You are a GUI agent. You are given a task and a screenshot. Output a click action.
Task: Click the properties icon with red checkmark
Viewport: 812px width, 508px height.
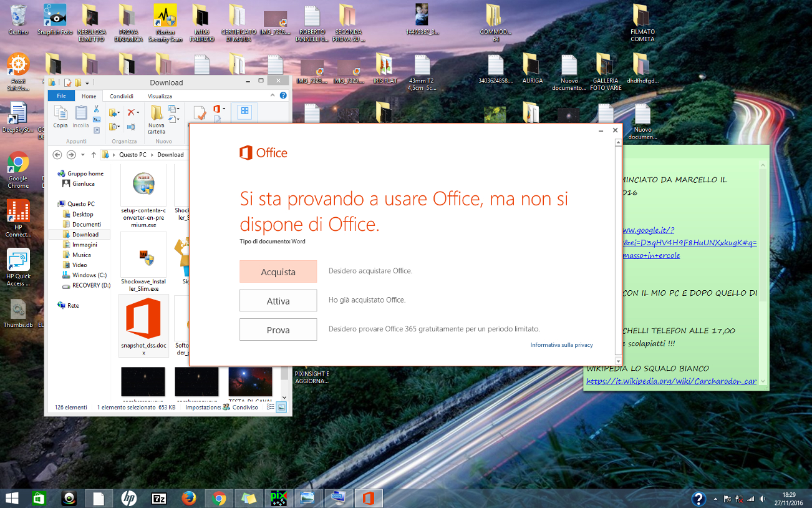click(x=200, y=113)
